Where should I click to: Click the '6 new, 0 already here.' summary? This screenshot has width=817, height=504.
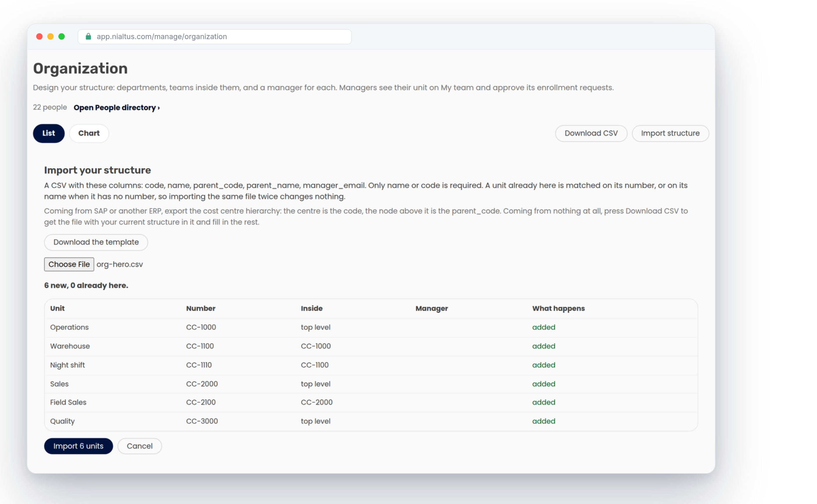tap(86, 286)
